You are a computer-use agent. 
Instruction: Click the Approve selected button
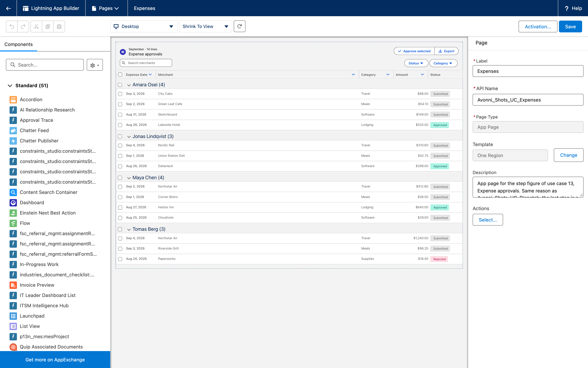[x=414, y=51]
